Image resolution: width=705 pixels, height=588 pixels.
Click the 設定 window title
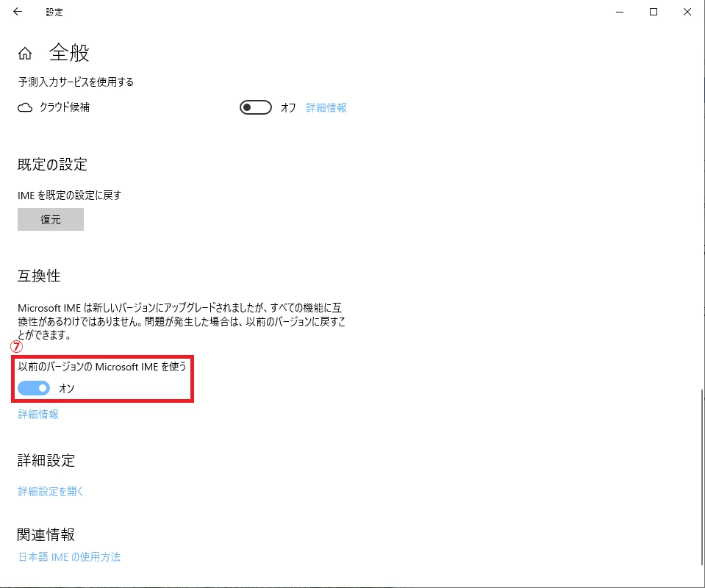point(54,12)
